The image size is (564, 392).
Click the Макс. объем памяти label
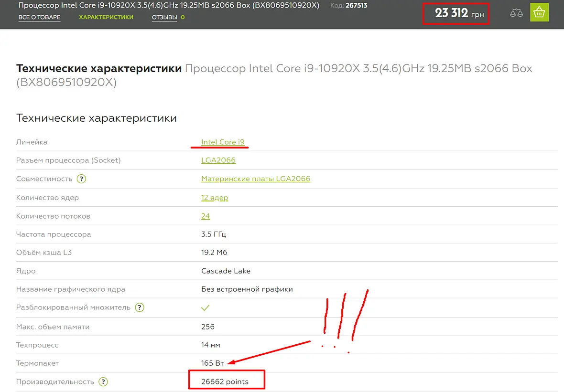pyautogui.click(x=53, y=327)
